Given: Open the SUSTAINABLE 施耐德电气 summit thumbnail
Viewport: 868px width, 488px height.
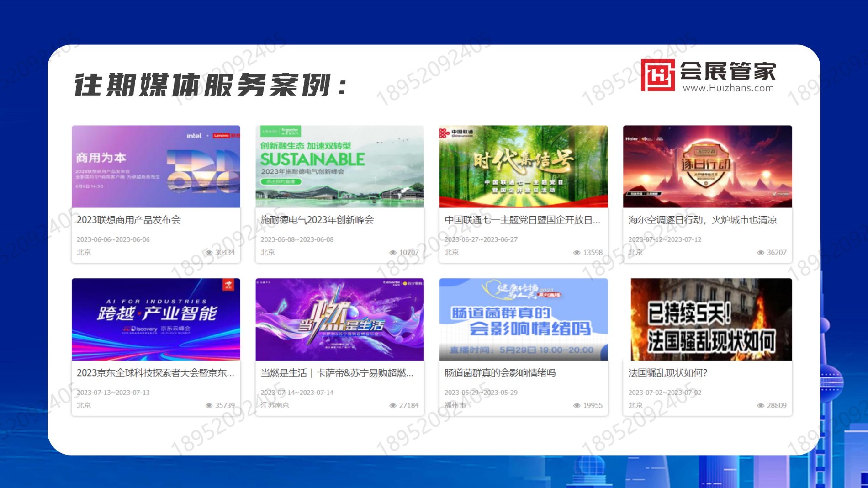Looking at the screenshot, I should (339, 167).
